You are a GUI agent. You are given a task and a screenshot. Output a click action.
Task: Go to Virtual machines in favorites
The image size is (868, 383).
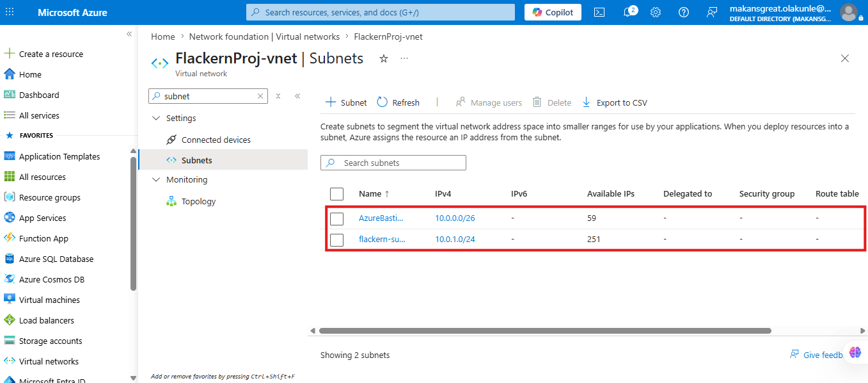coord(49,300)
